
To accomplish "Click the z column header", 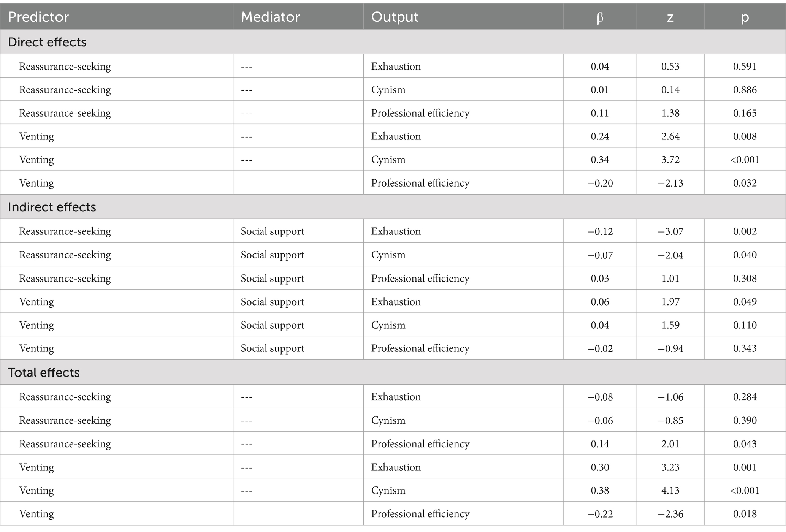I will [x=670, y=17].
